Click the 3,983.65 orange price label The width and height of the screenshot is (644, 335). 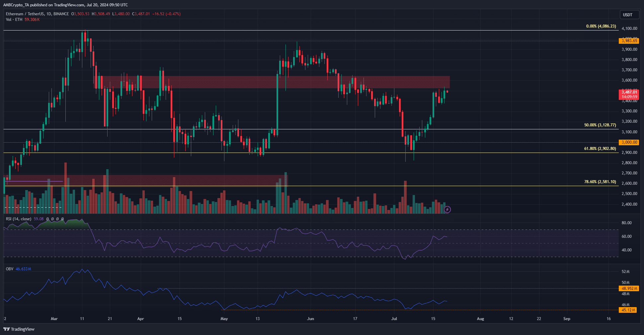629,41
